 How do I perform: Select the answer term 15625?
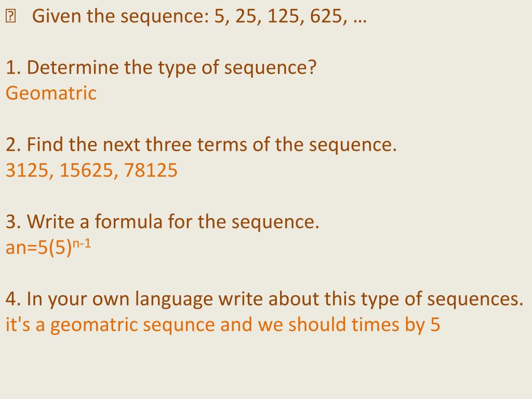tap(86, 170)
